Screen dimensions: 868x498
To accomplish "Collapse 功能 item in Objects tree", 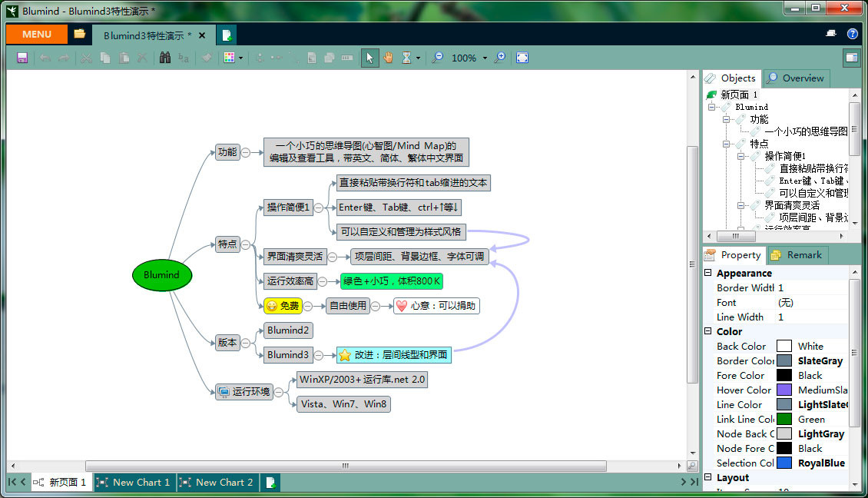I will point(726,119).
